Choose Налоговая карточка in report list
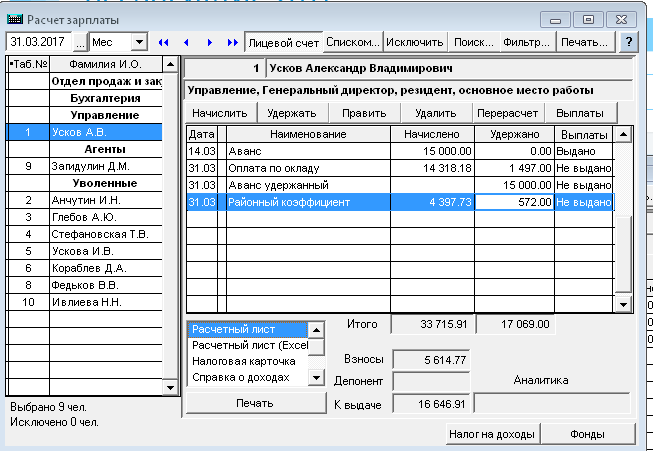Screen dimensions: 653x451 244,361
